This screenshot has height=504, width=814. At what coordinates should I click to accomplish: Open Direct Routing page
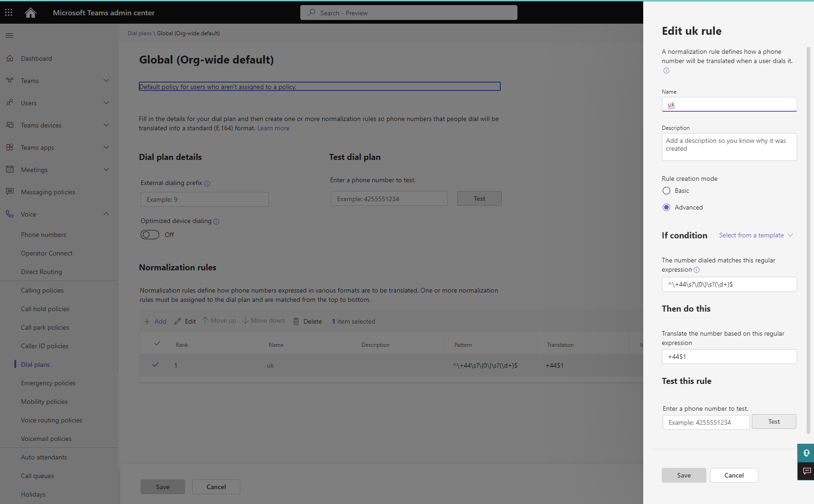[x=41, y=272]
